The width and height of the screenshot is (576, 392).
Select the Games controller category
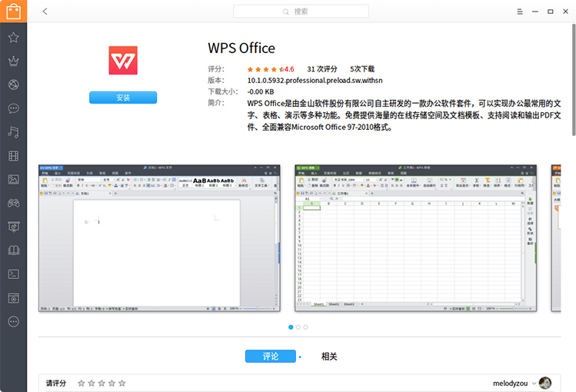coord(13,203)
